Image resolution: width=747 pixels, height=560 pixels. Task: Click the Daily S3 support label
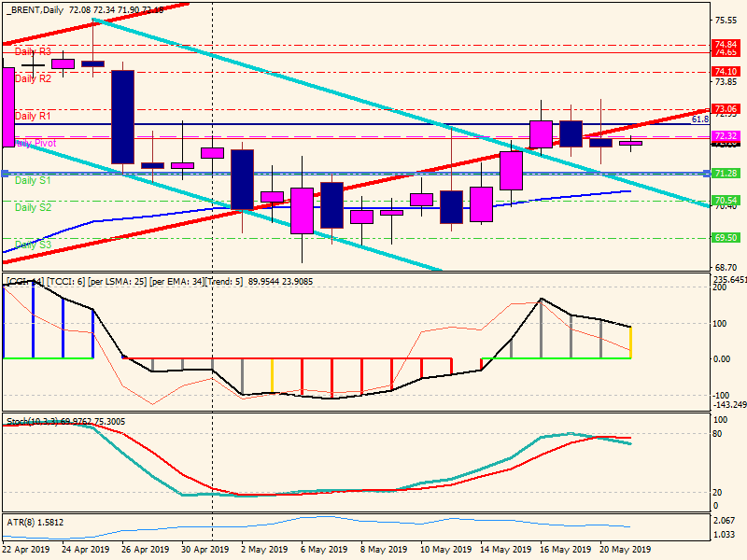[x=33, y=245]
